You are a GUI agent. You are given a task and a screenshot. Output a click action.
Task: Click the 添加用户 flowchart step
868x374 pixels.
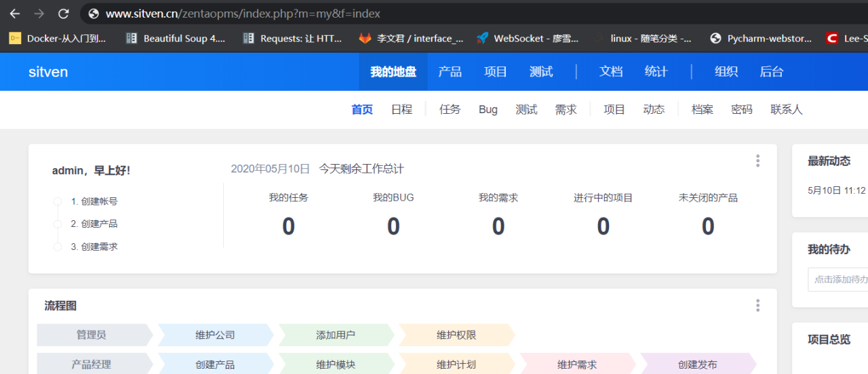click(x=336, y=335)
